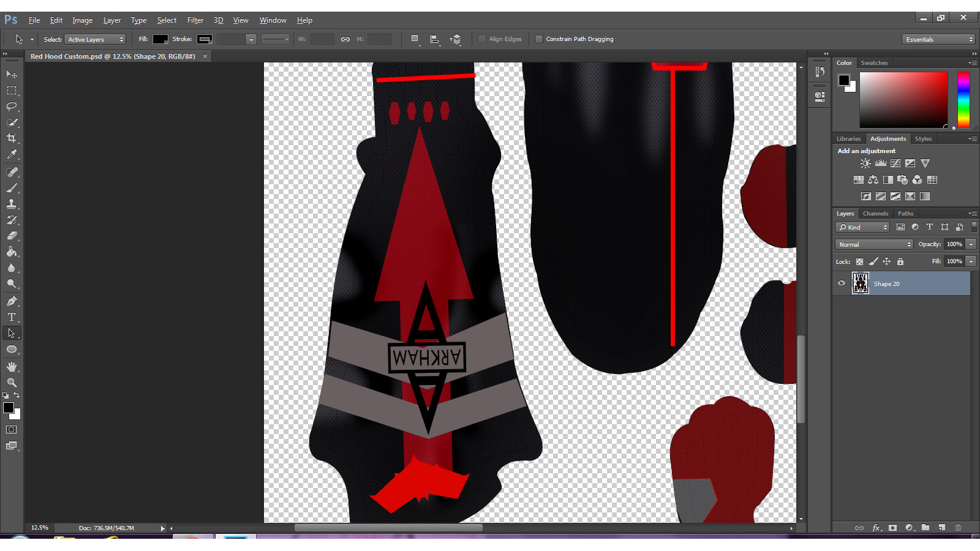This screenshot has height=551, width=980.
Task: Open the layer Fill slider dropdown
Action: click(971, 261)
